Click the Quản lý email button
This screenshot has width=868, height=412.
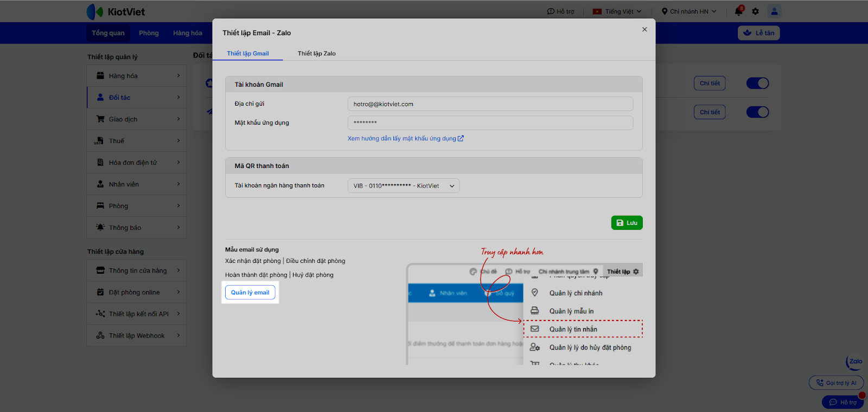250,293
